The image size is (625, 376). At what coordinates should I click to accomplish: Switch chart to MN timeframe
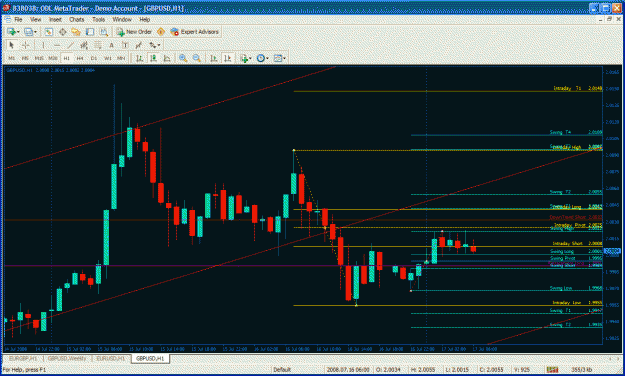pos(121,58)
